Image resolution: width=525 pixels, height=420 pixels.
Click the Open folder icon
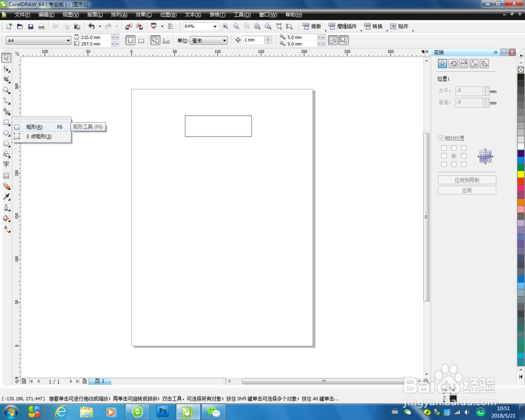[x=20, y=26]
